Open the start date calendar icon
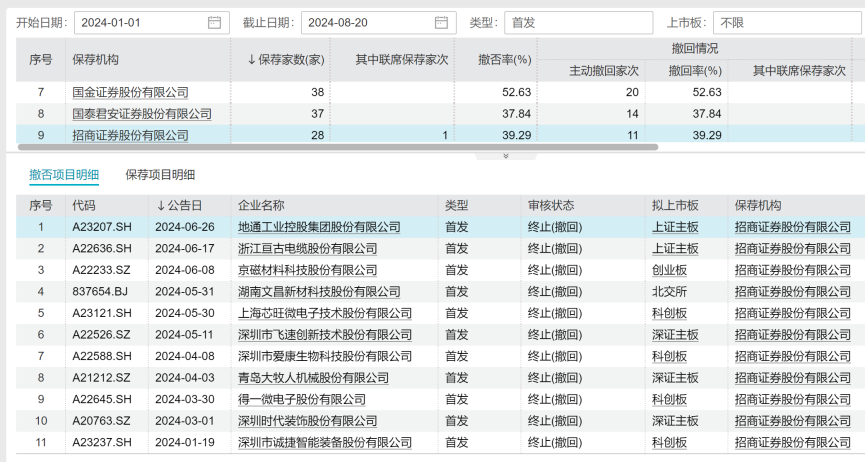This screenshot has height=462, width=865. [x=214, y=23]
